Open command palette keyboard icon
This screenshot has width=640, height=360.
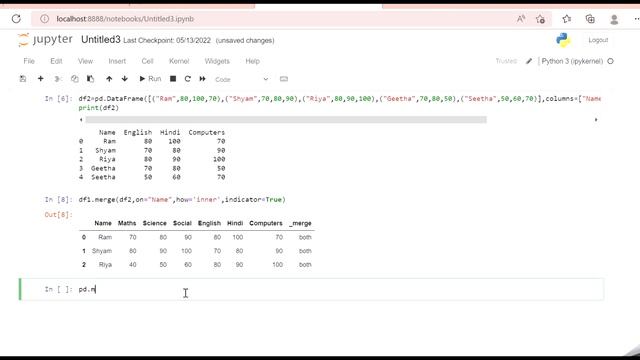284,79
